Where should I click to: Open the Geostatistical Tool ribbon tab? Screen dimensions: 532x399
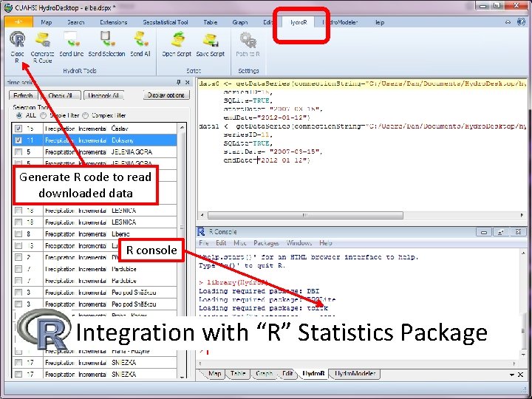pyautogui.click(x=166, y=22)
